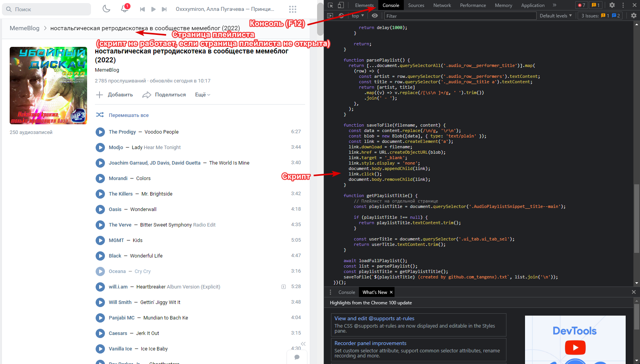Screen dimensions: 640x364
Task: Focus the console Filter field
Action: (460, 16)
